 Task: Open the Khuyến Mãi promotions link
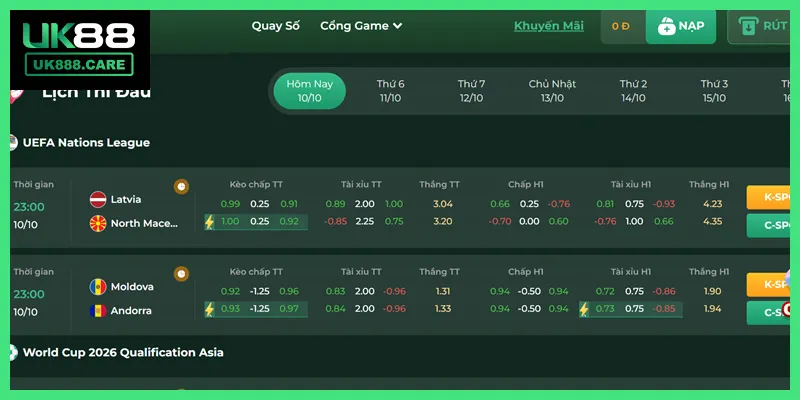point(549,26)
